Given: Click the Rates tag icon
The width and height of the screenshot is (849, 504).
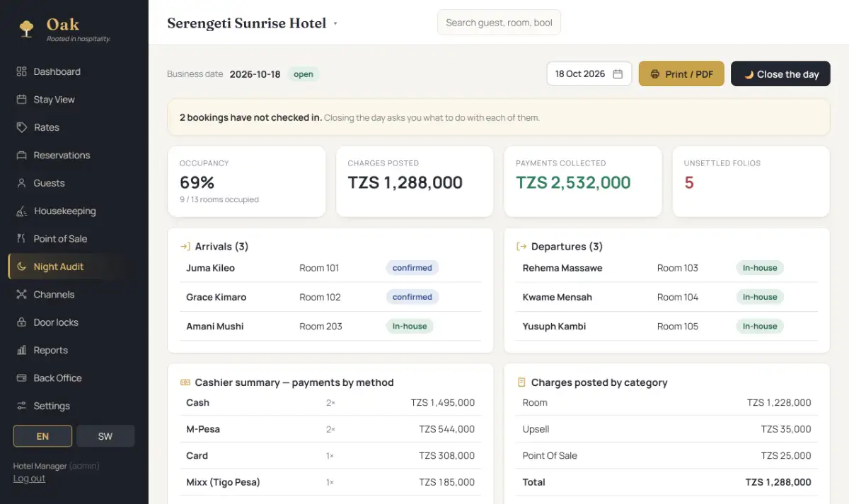Looking at the screenshot, I should pos(21,127).
